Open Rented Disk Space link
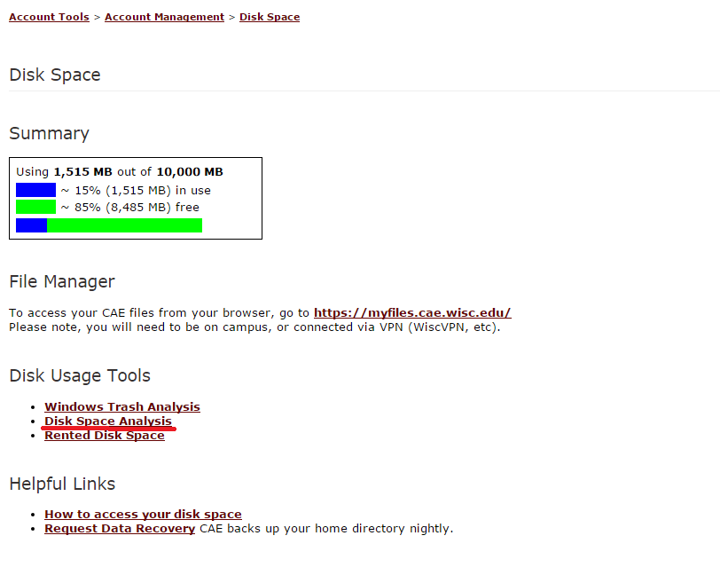The width and height of the screenshot is (728, 575). [105, 436]
